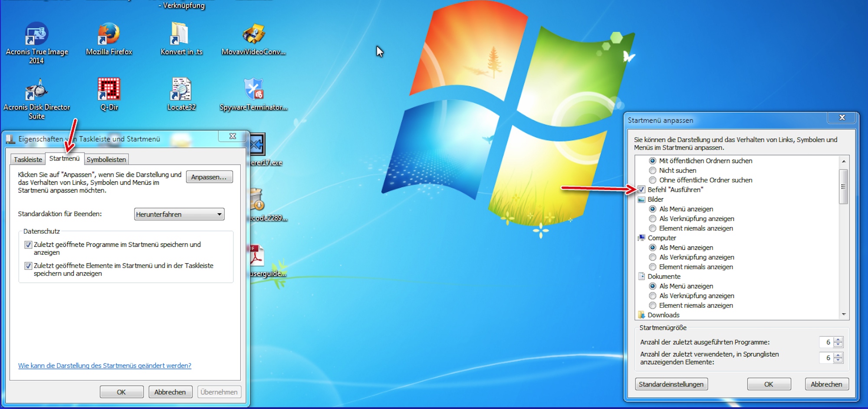Viewport: 868px width, 409px height.
Task: Open Acronis Disk Director Suite icon
Action: coord(36,90)
